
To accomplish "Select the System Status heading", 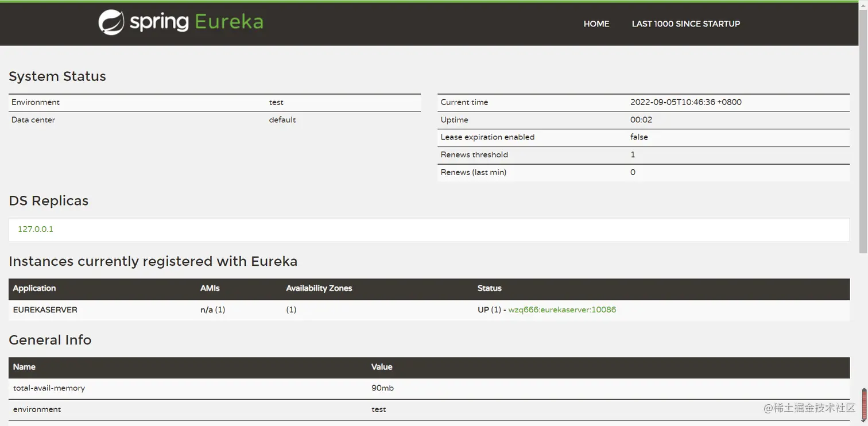I will pyautogui.click(x=57, y=76).
